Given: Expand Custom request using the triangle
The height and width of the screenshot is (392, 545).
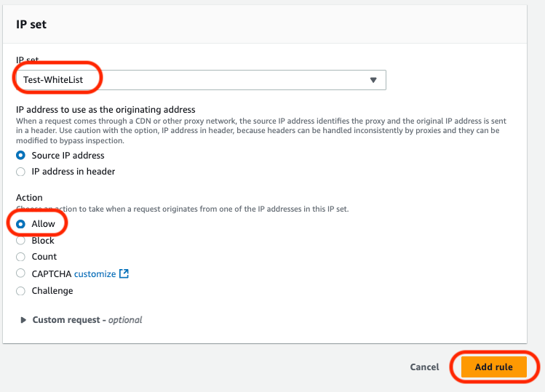Looking at the screenshot, I should [24, 320].
